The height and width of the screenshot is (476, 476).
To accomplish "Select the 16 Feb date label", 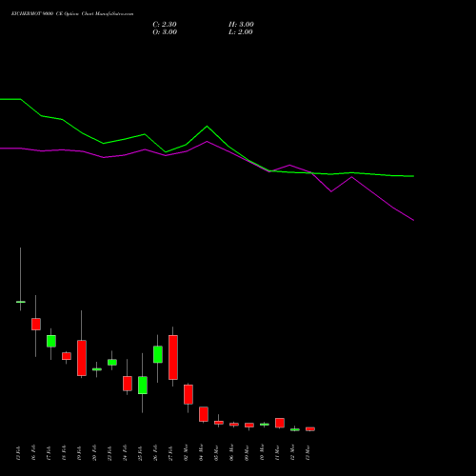I will (x=33, y=452).
